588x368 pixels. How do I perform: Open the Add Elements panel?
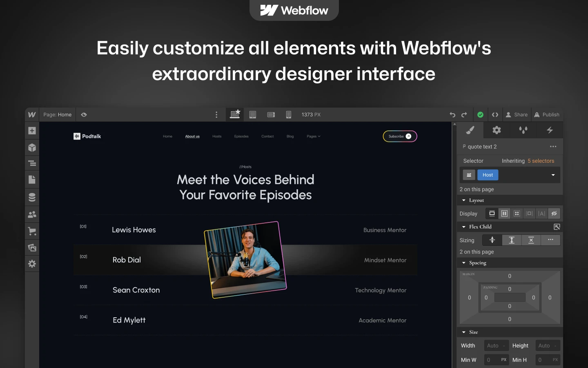coord(32,131)
